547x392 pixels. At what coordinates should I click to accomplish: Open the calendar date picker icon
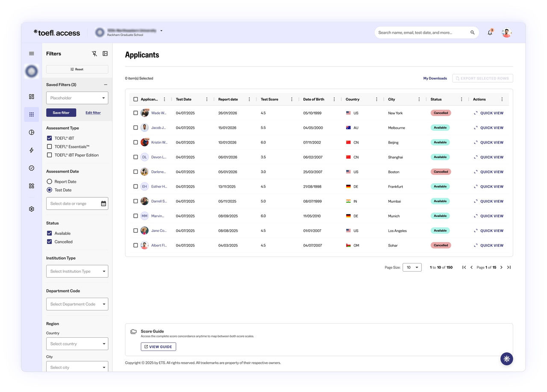coord(103,204)
